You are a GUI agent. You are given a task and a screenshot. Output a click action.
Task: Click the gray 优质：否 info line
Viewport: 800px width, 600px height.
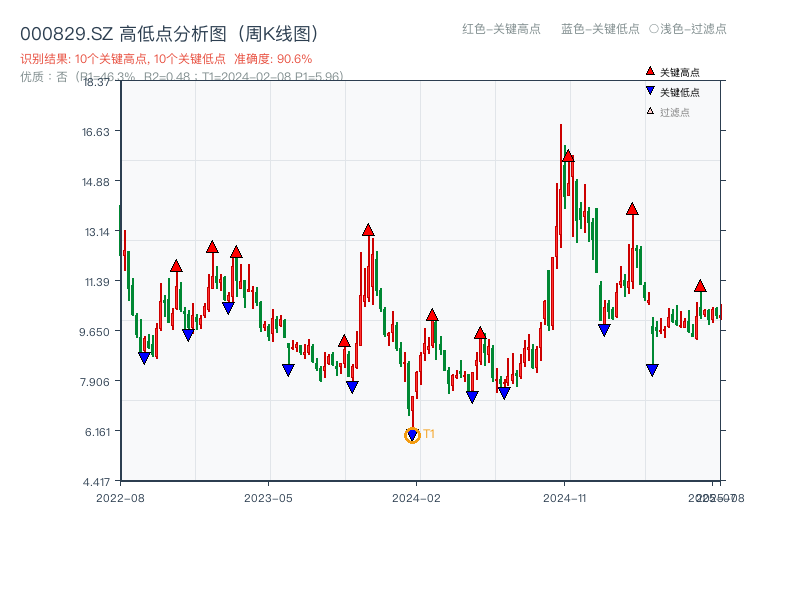pos(182,77)
